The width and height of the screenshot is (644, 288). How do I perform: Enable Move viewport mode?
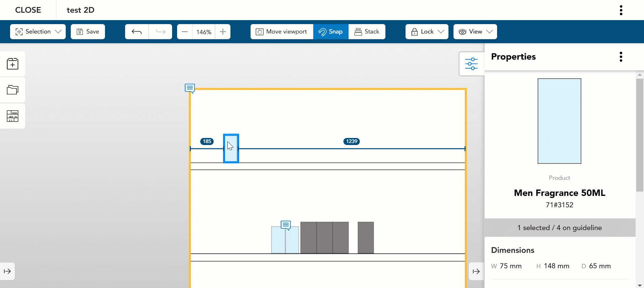click(282, 31)
